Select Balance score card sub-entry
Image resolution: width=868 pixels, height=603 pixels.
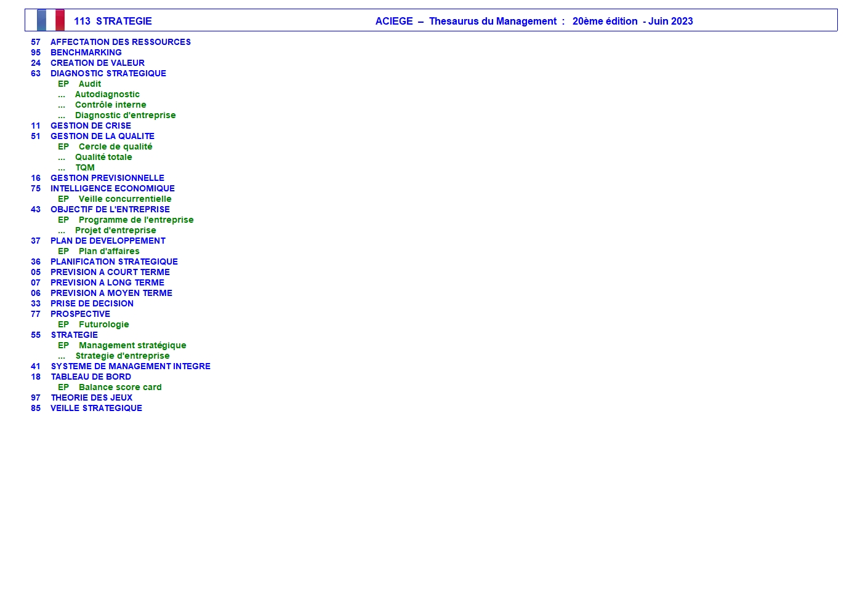pos(120,387)
